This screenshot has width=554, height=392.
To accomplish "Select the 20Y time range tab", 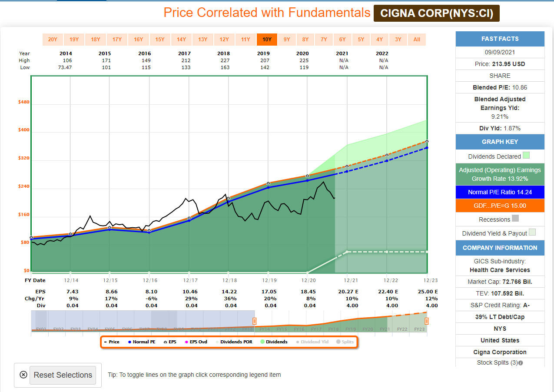I will 53,40.
